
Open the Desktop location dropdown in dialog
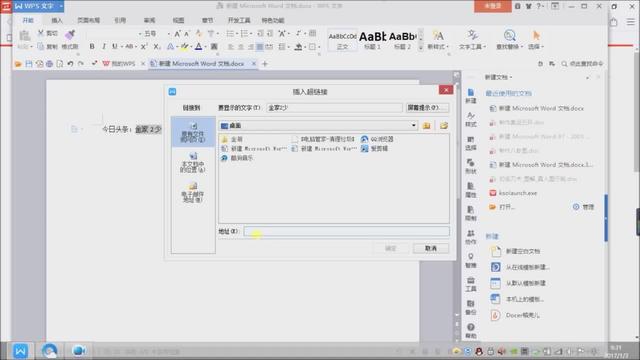pyautogui.click(x=413, y=126)
